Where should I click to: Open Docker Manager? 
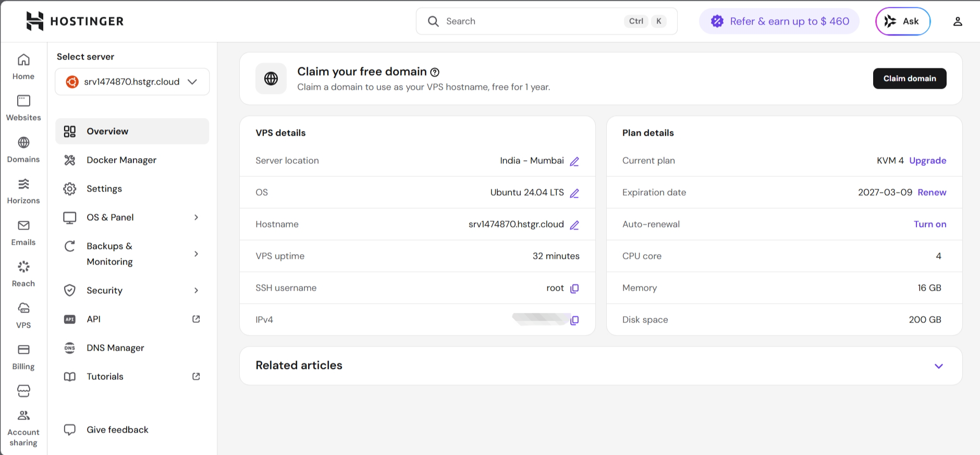tap(132, 160)
